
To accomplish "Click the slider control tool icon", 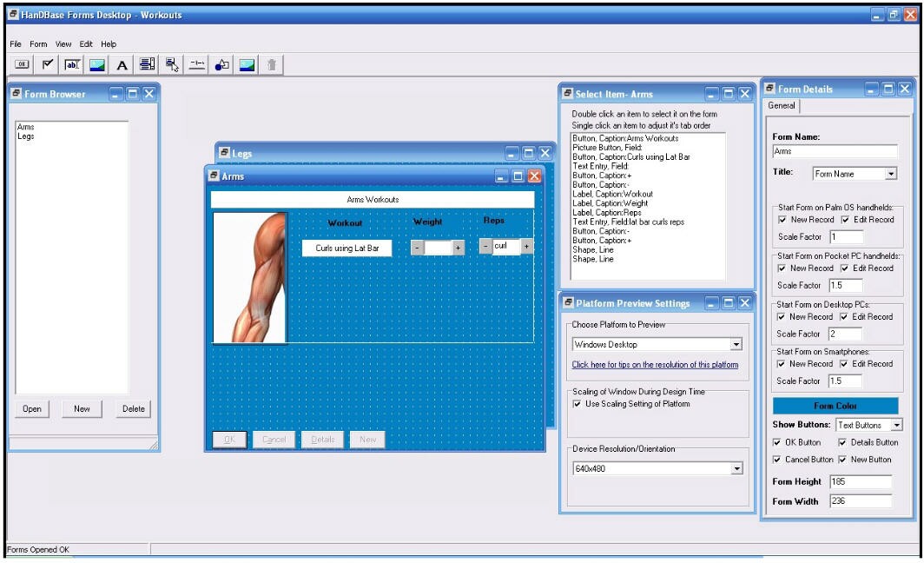I will pos(197,64).
